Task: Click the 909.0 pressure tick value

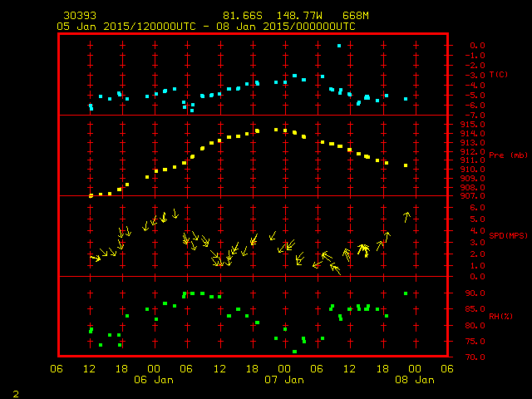Action: tap(473, 178)
